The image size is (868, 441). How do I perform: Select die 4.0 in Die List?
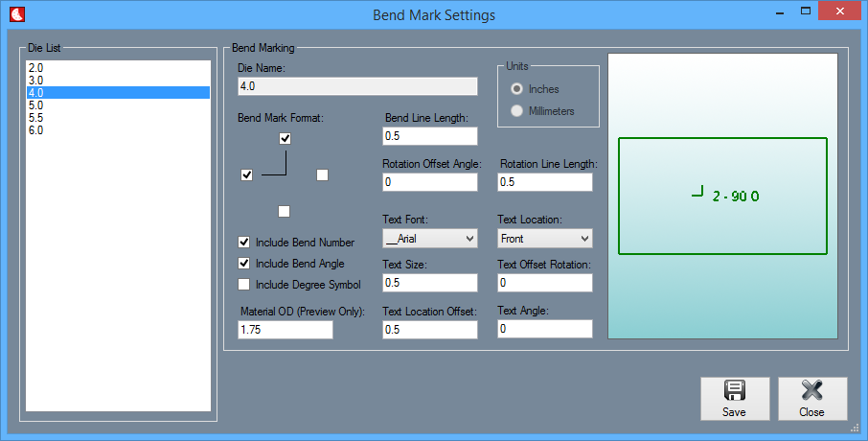(118, 93)
